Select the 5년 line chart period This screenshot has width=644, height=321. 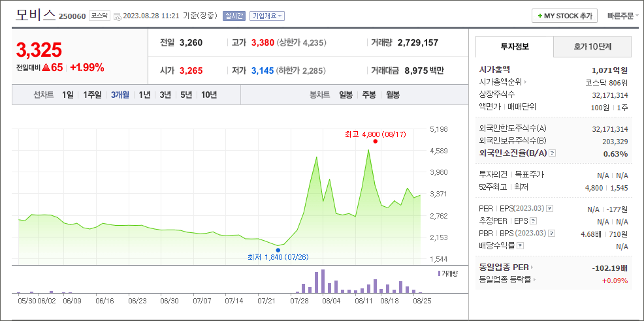[186, 95]
